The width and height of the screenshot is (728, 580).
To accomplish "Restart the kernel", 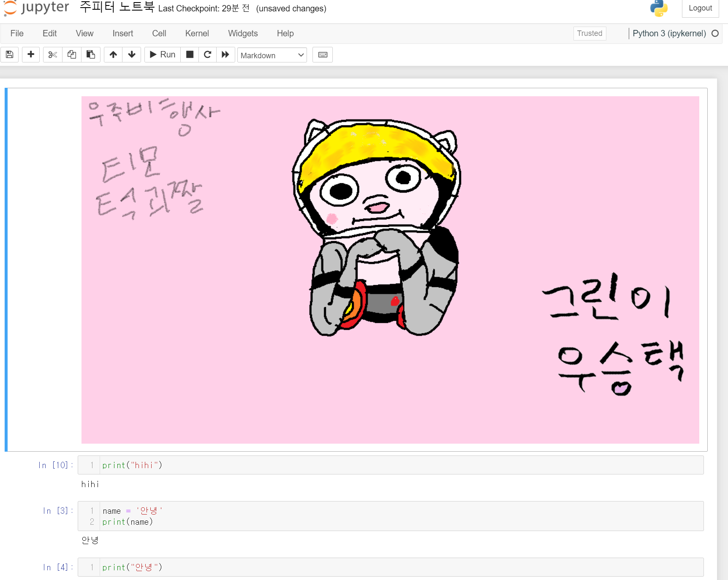I will [208, 54].
